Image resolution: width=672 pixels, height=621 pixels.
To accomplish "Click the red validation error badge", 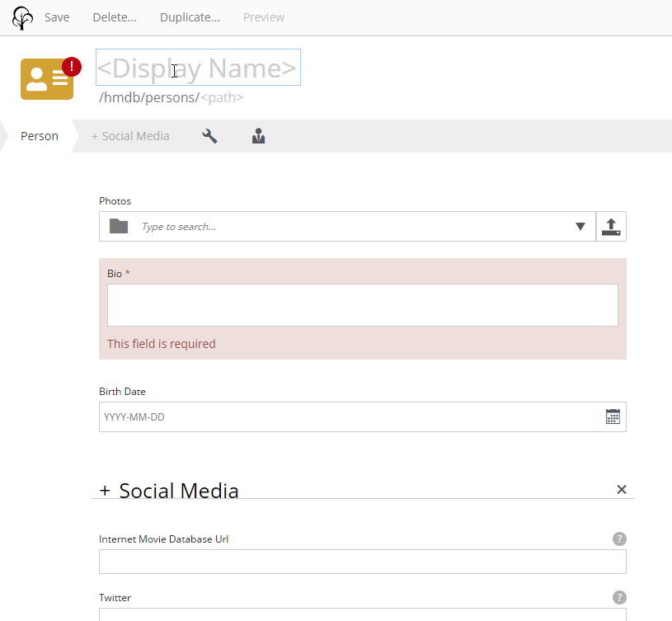I will tap(72, 67).
